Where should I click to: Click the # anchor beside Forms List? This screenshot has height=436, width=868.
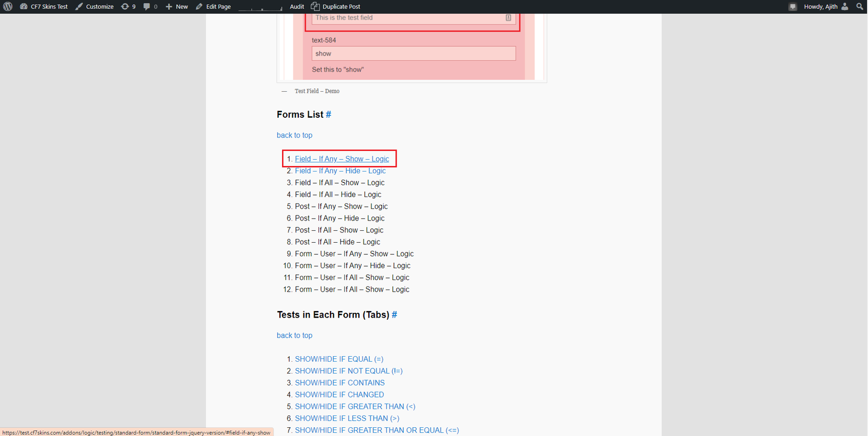328,115
